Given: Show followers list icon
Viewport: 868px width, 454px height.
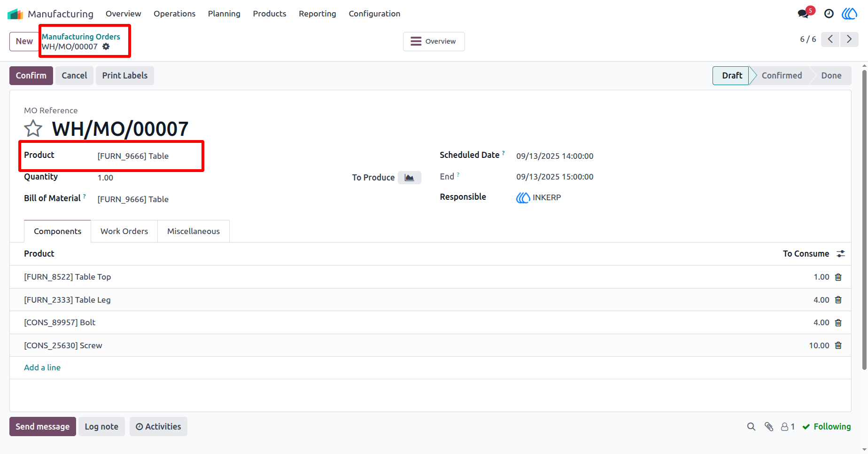Looking at the screenshot, I should [x=788, y=427].
